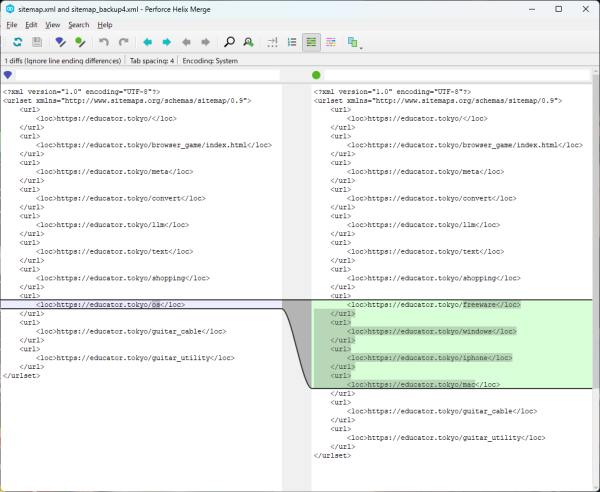Click the grey left arrow icon
Viewport: 600px width, 492px height.
(186, 42)
